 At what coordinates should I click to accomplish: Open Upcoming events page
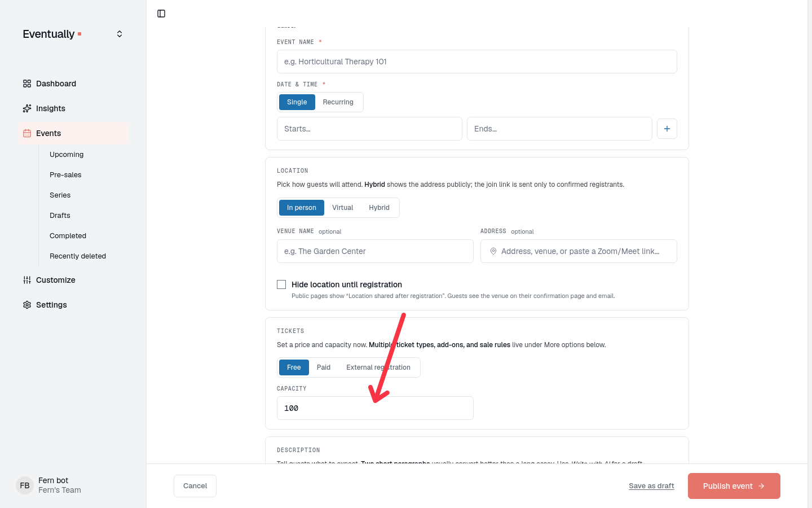click(67, 155)
